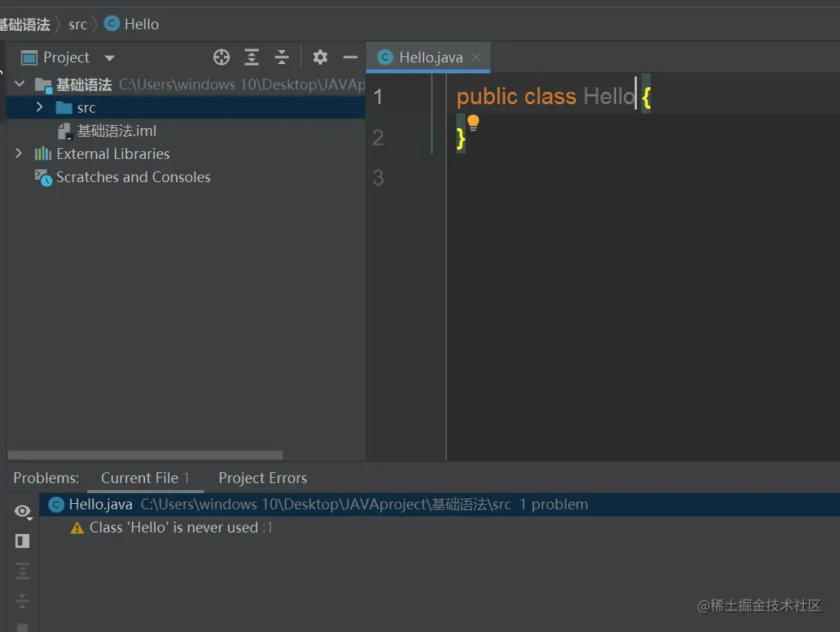Screen dimensions: 840x632
Task: Click the yellow lightbulb quick-fix icon
Action: pyautogui.click(x=473, y=123)
